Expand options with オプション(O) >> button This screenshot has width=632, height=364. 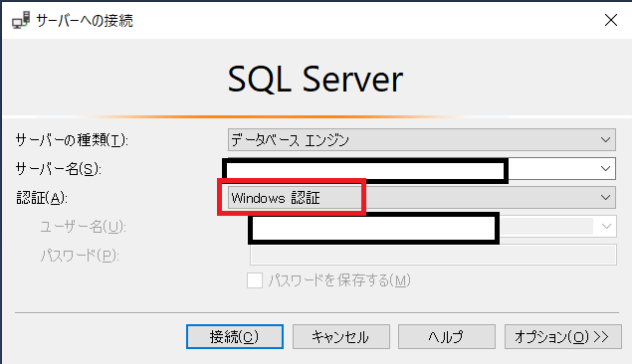coord(562,336)
